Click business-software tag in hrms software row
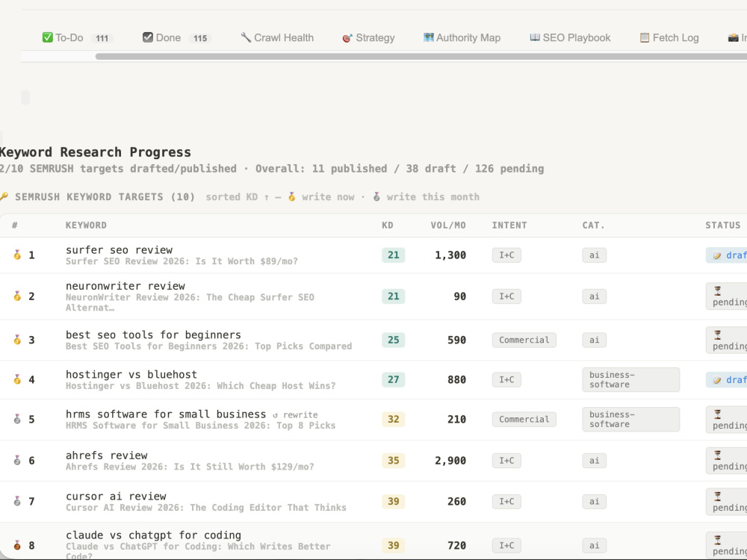This screenshot has width=747, height=560. (630, 419)
